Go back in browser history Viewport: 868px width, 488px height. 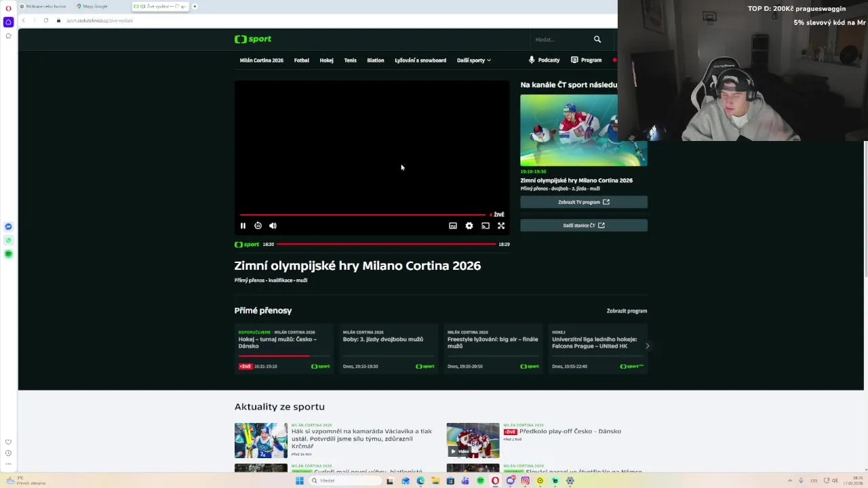pyautogui.click(x=23, y=20)
